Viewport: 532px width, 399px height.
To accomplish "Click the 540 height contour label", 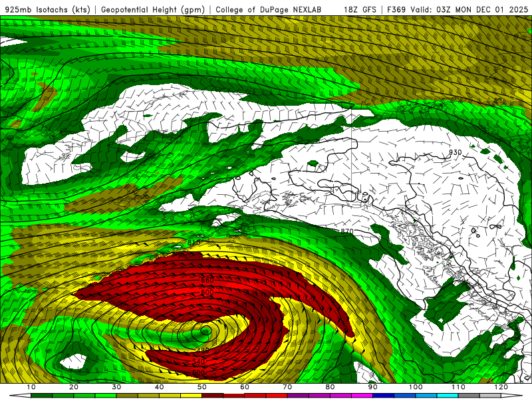I will click(198, 362).
